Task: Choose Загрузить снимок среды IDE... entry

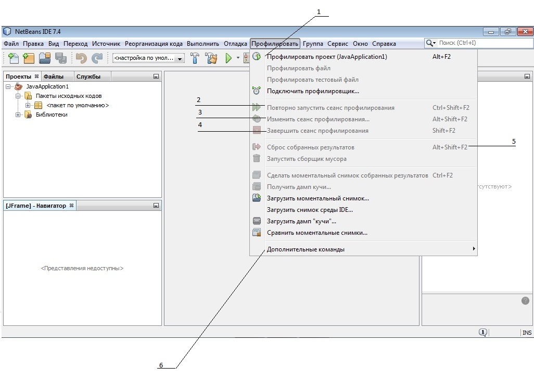Action: click(363, 210)
